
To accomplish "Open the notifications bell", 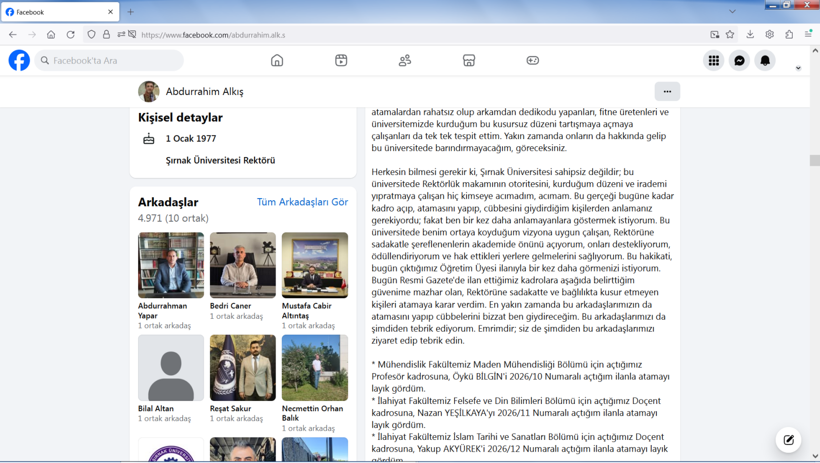I will (765, 61).
